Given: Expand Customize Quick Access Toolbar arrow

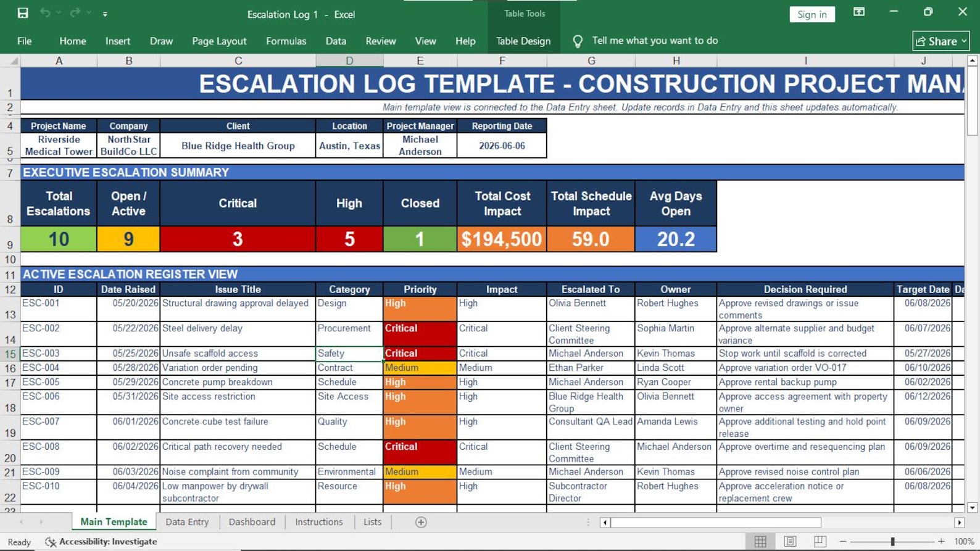Looking at the screenshot, I should point(105,14).
